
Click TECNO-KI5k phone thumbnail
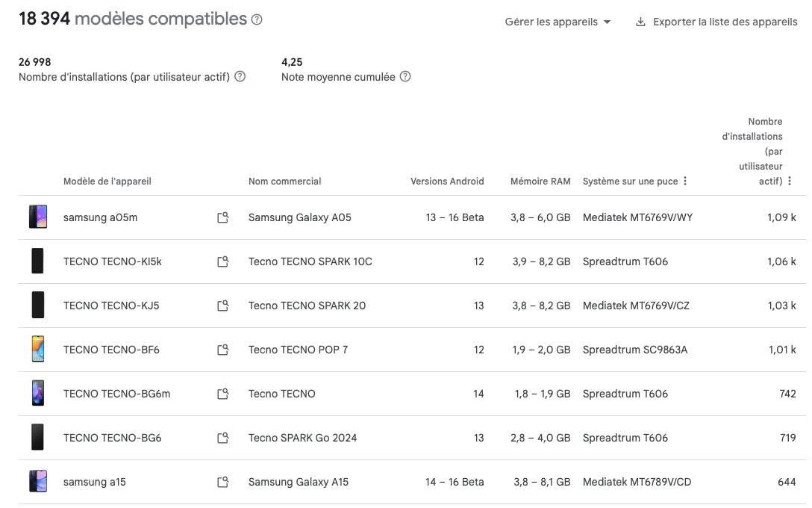coord(38,261)
